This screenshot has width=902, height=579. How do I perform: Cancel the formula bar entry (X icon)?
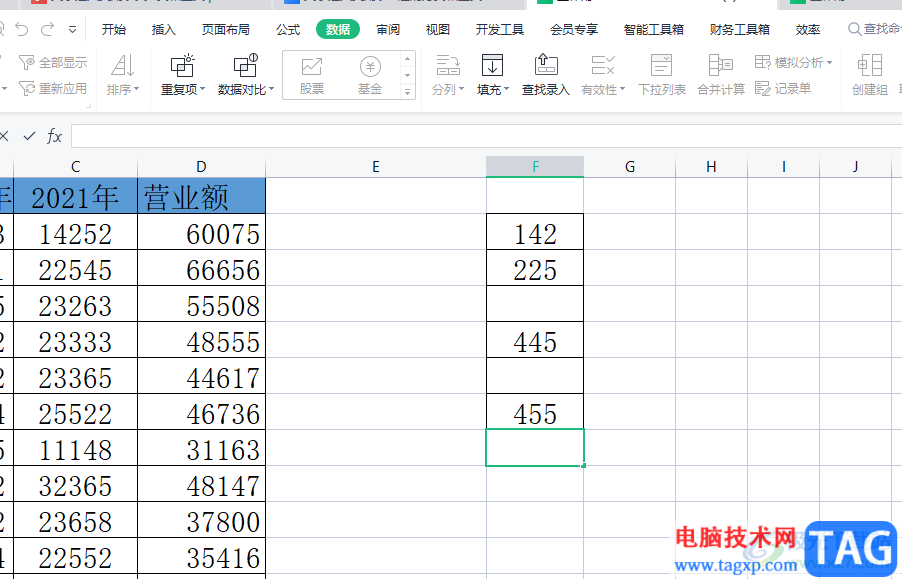click(4, 136)
